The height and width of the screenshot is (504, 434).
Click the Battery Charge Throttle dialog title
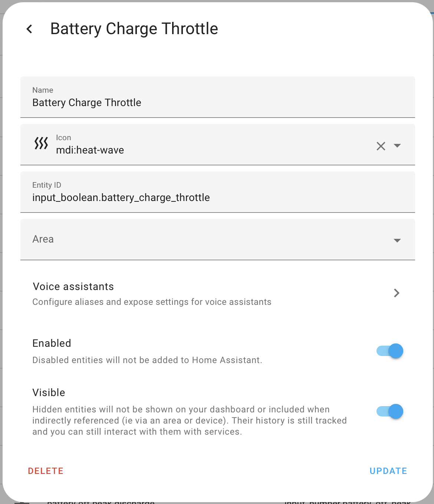tap(134, 29)
